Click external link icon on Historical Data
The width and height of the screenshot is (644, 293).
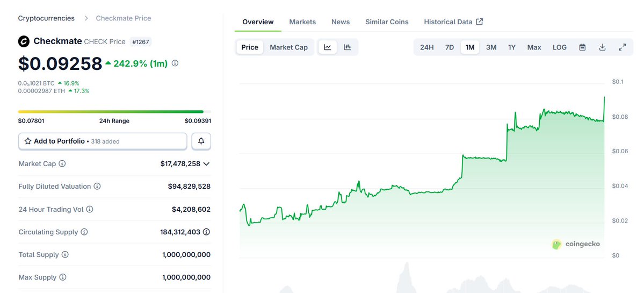[x=479, y=22]
